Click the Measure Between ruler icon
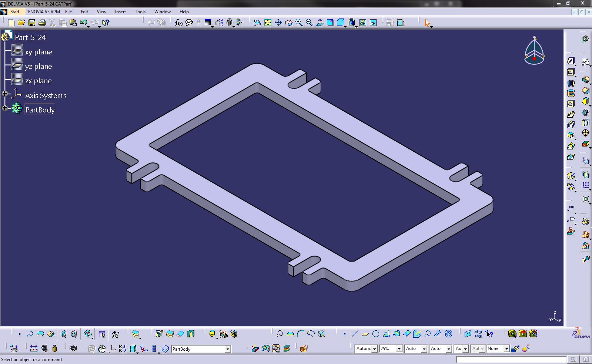The height and width of the screenshot is (364, 592). point(34,348)
